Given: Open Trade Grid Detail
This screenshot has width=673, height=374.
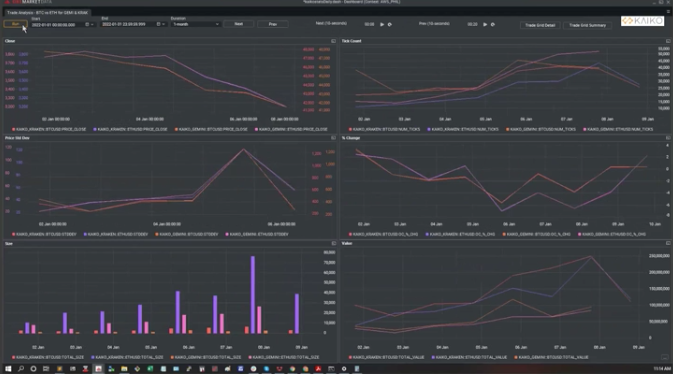Looking at the screenshot, I should (540, 25).
